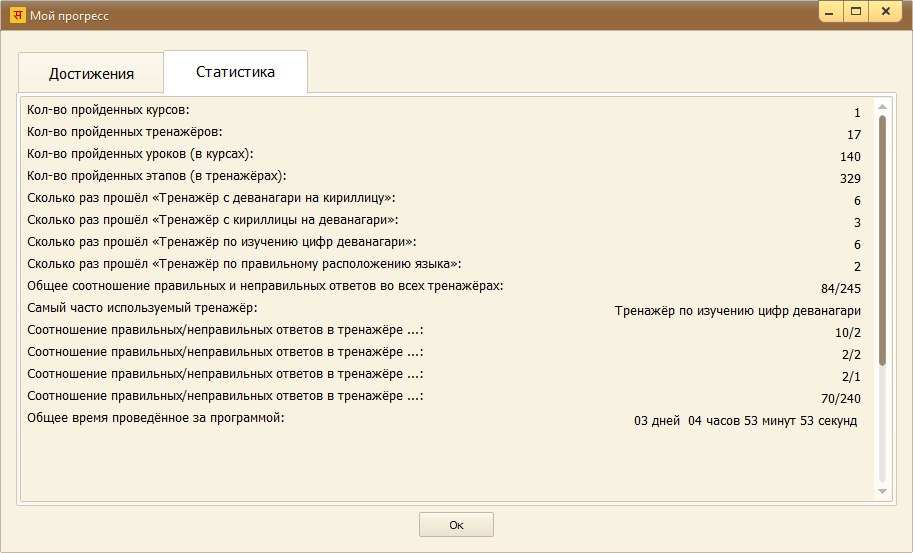Maximize the Мой прогресс window

pyautogui.click(x=857, y=12)
